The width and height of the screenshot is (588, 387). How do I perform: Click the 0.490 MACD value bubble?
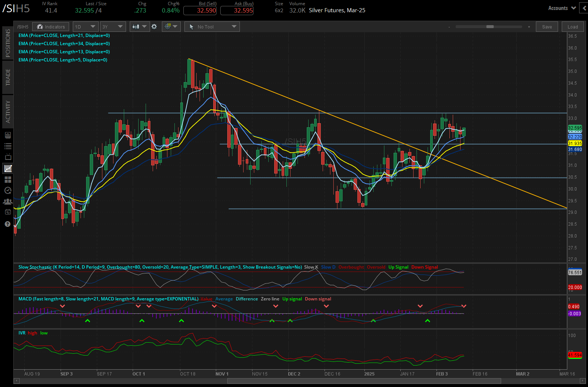[x=574, y=307]
